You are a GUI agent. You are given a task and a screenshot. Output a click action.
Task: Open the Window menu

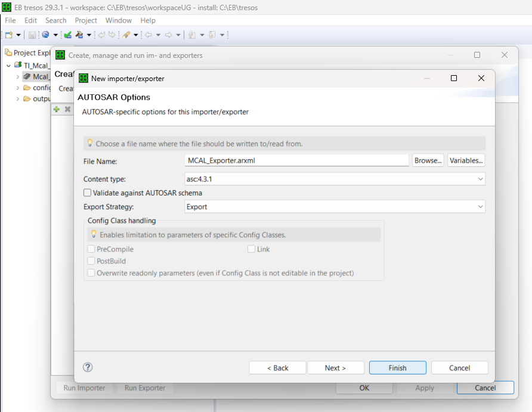click(119, 20)
